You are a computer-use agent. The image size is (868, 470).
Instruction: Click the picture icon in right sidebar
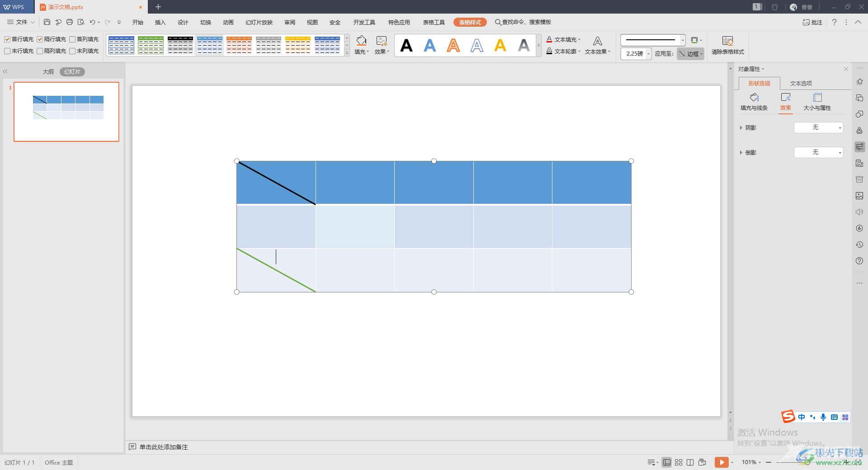click(x=859, y=196)
